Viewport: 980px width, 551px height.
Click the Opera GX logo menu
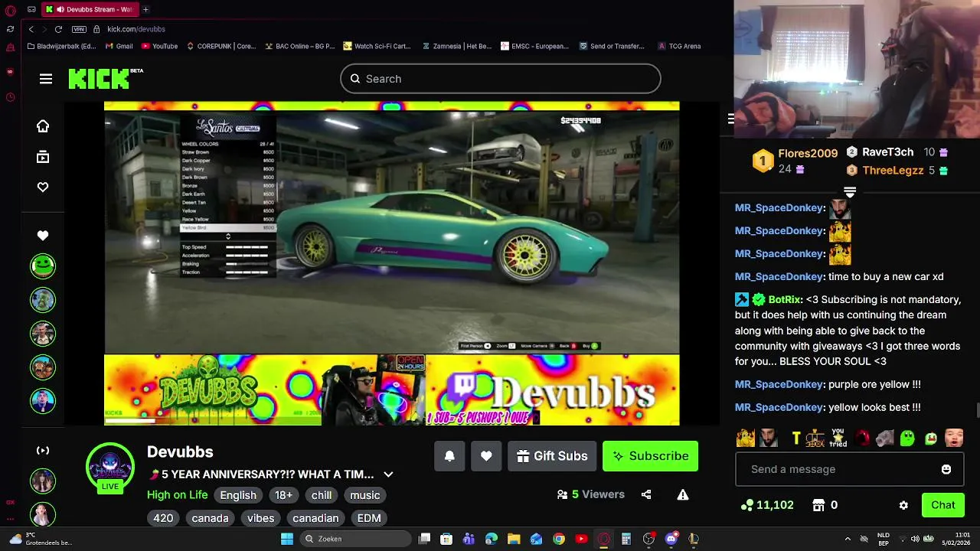(10, 10)
